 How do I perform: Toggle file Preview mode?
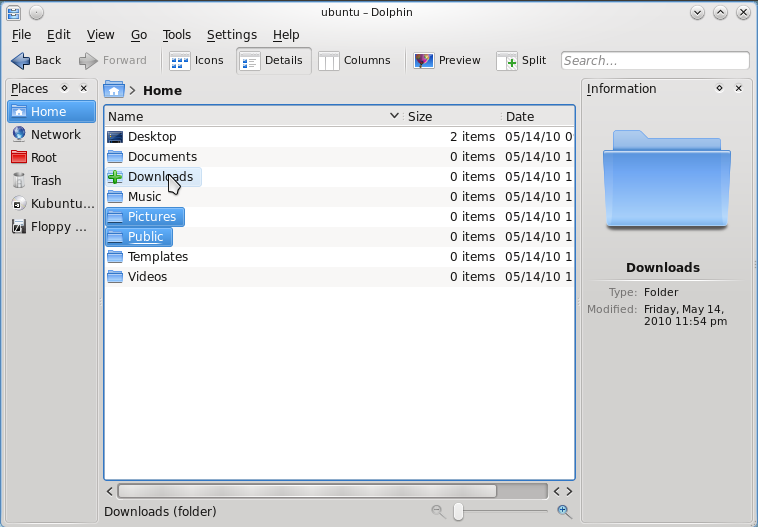[447, 61]
